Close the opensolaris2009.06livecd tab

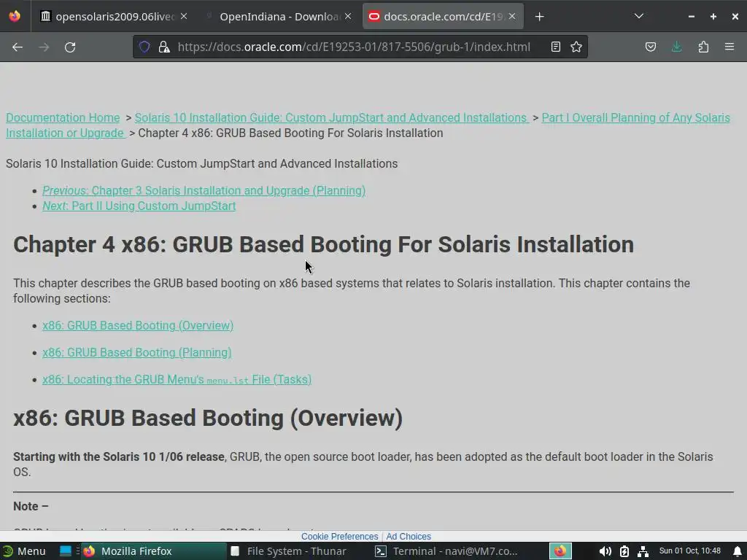coord(184,16)
